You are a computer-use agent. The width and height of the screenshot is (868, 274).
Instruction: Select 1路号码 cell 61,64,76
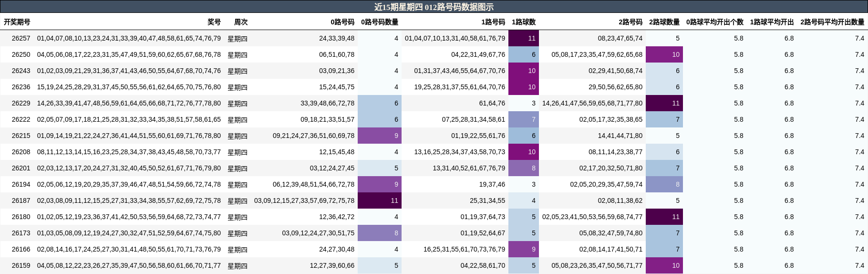pyautogui.click(x=492, y=103)
